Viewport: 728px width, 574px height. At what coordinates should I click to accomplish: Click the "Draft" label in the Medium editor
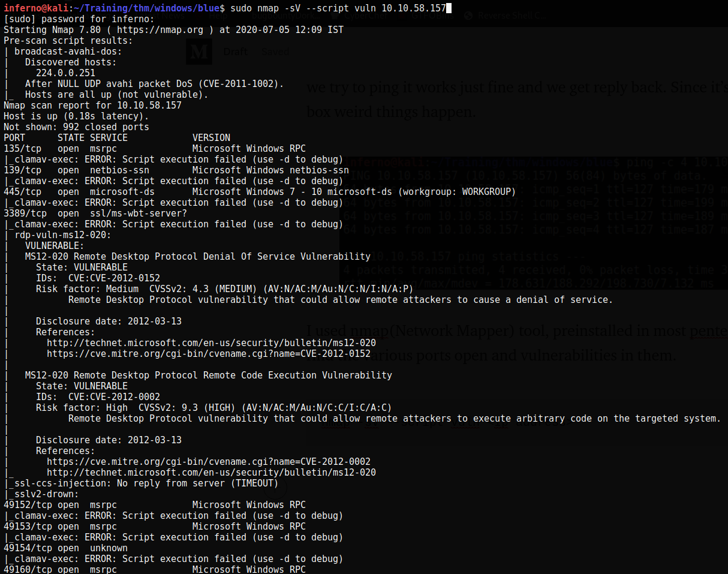tap(235, 52)
